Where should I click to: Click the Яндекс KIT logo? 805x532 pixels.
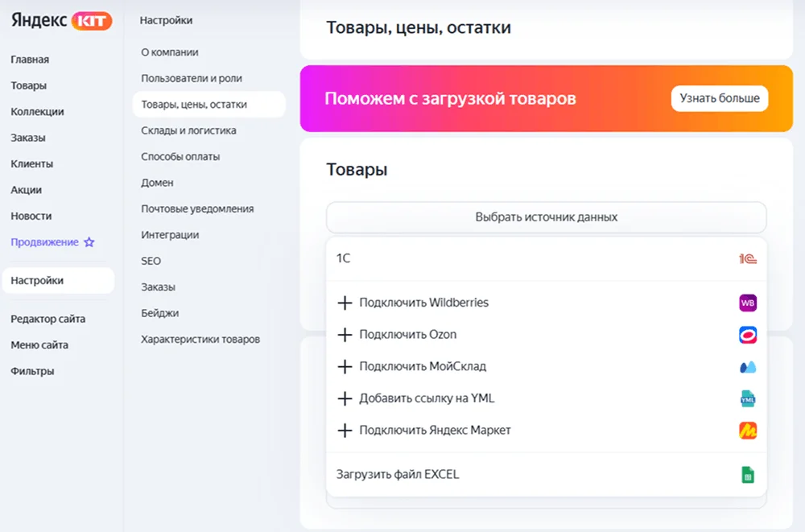[61, 21]
